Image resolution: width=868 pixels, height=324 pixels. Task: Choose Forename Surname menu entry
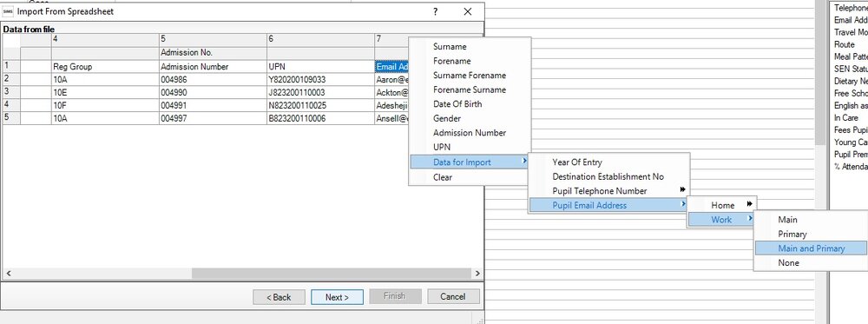(470, 89)
